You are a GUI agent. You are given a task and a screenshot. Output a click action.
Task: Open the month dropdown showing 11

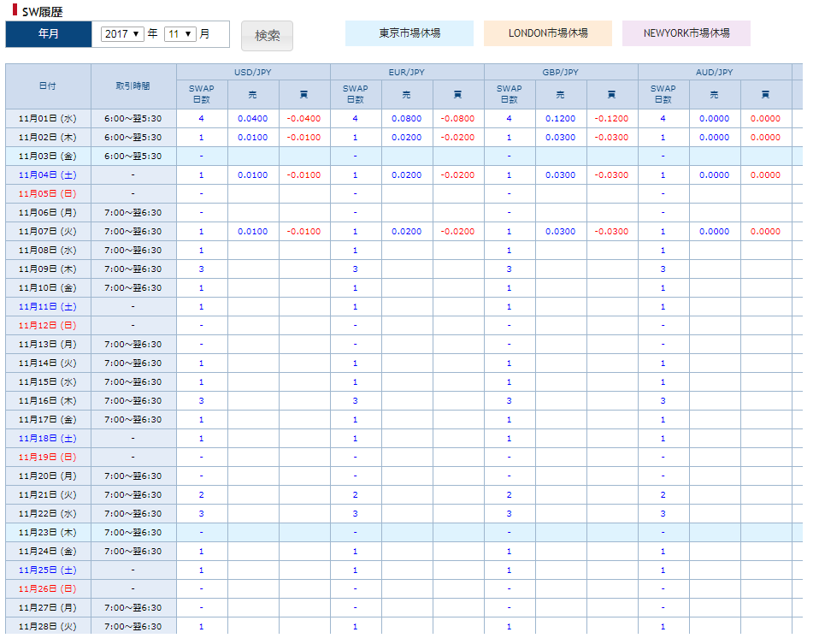click(180, 34)
